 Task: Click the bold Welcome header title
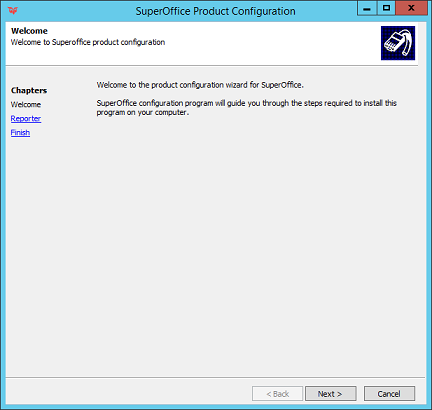point(29,31)
